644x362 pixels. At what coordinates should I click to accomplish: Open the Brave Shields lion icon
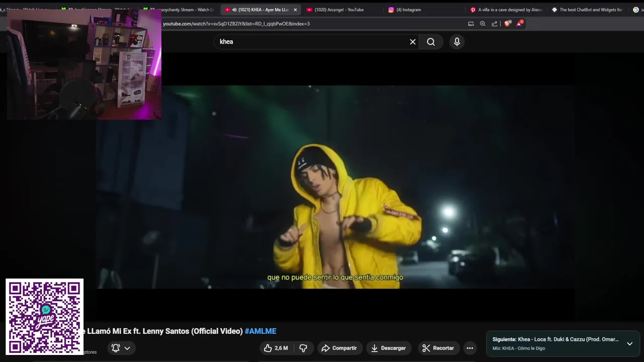point(507,24)
